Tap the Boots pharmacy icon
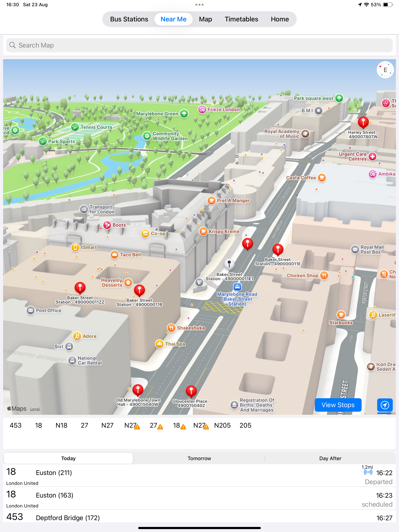The height and width of the screenshot is (532, 399). pos(107,225)
